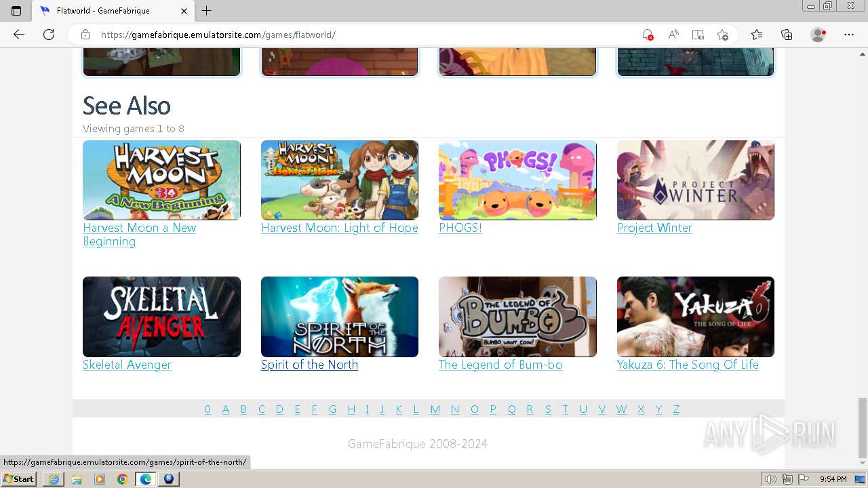Click the browser Back arrow
The height and width of the screenshot is (488, 868).
tap(19, 35)
